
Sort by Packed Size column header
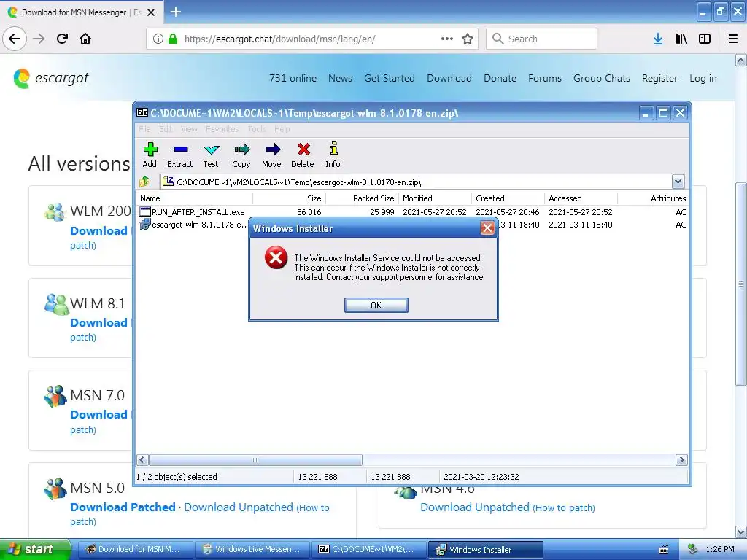click(362, 198)
